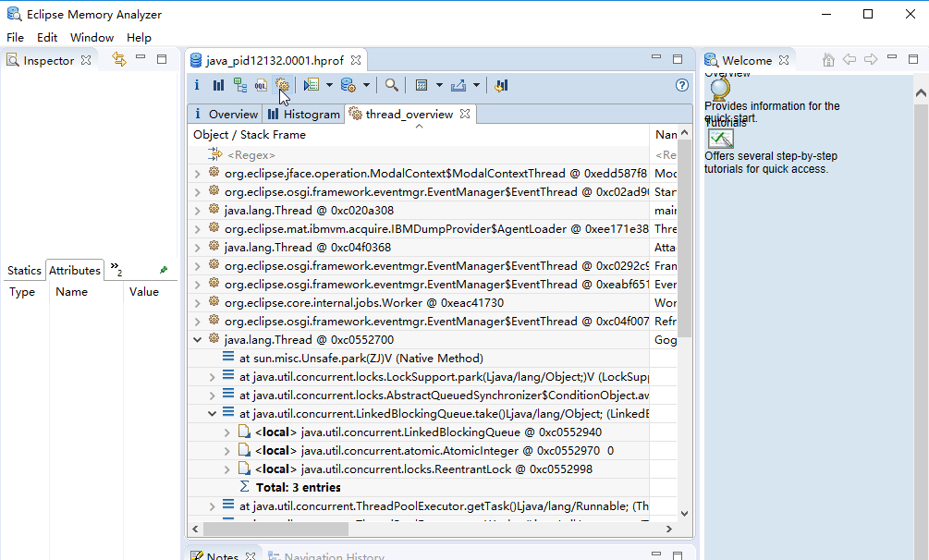
Task: Collapse the LinkedBlockingQueue.take() stack frame
Action: pos(212,414)
